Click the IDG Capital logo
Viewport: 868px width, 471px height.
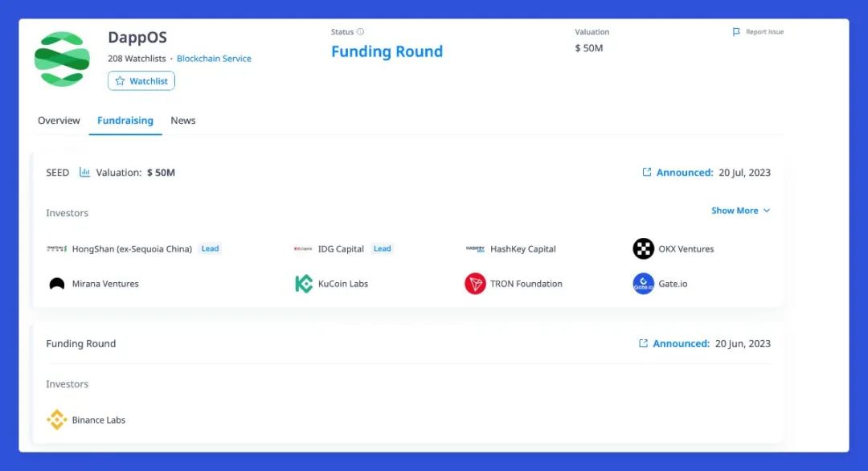click(303, 249)
